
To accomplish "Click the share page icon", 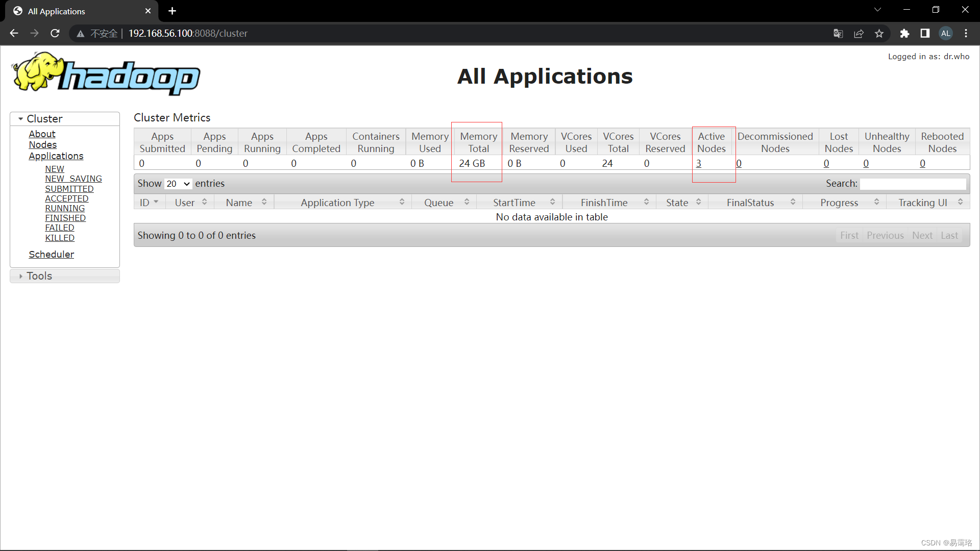I will point(859,33).
